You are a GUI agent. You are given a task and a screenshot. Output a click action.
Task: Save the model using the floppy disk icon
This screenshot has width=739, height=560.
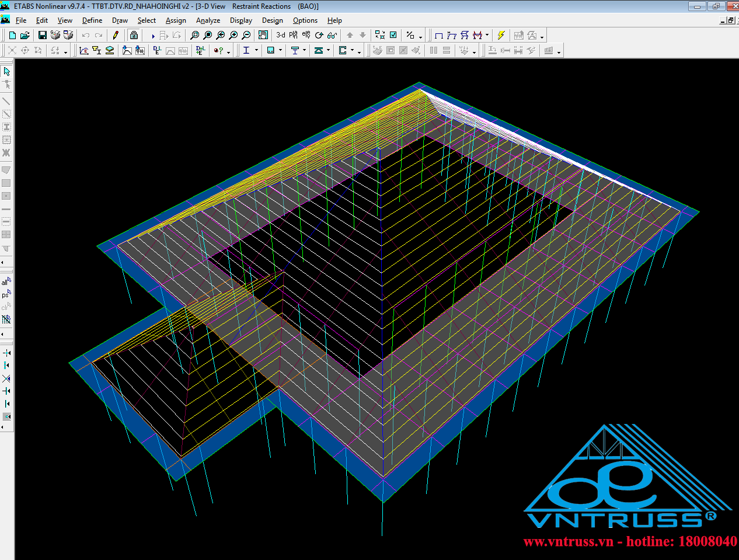[x=42, y=36]
